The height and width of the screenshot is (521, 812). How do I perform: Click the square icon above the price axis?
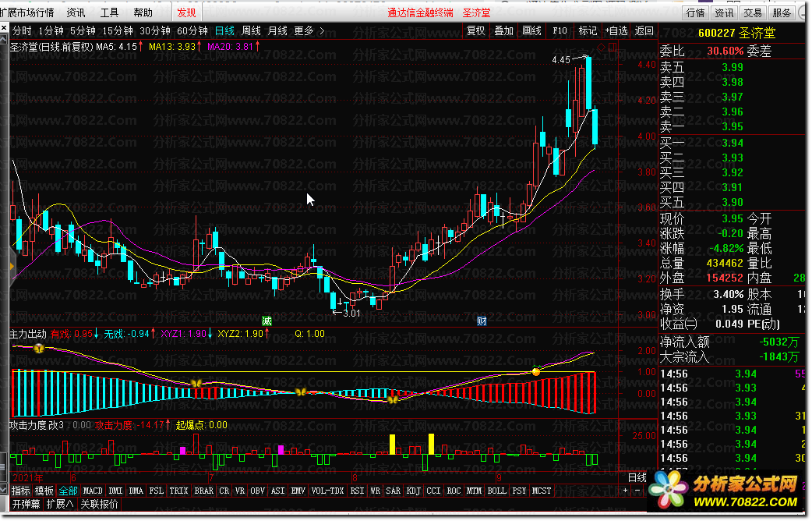click(613, 47)
